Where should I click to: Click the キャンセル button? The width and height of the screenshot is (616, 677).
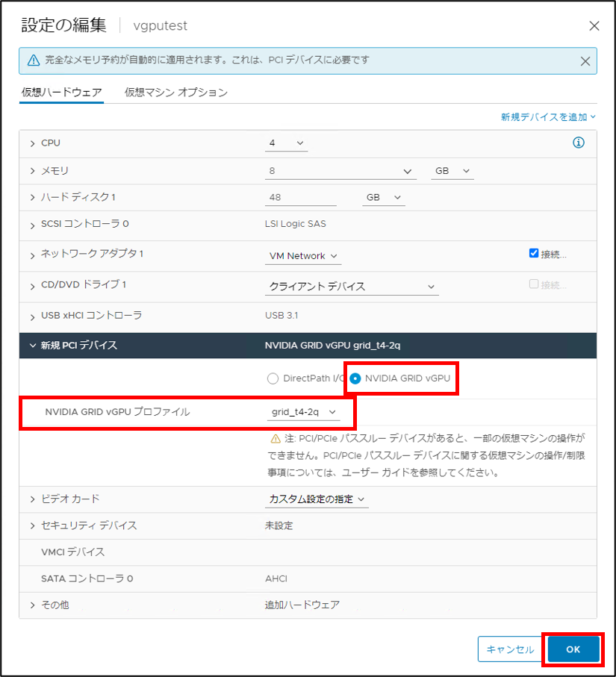(x=510, y=649)
